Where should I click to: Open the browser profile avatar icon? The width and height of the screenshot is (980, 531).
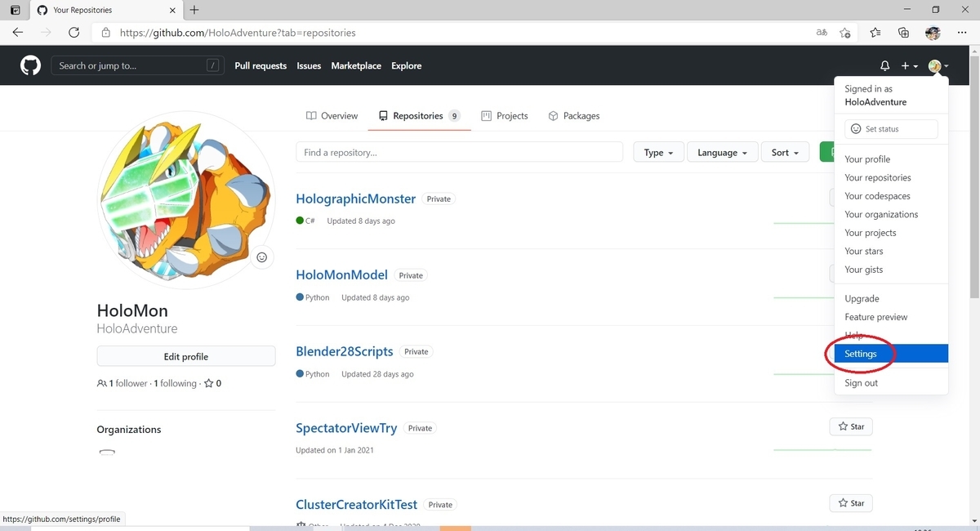point(932,33)
